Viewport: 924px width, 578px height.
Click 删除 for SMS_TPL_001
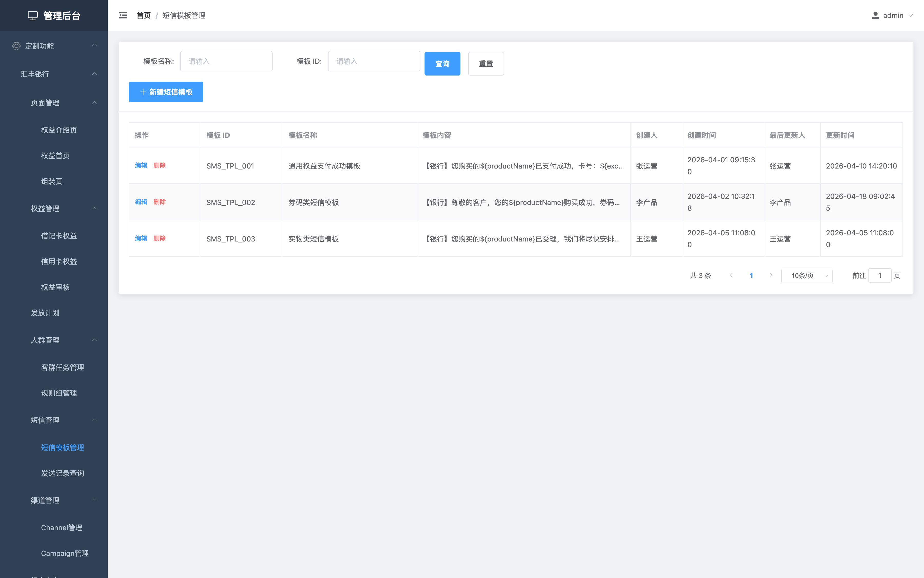(159, 165)
